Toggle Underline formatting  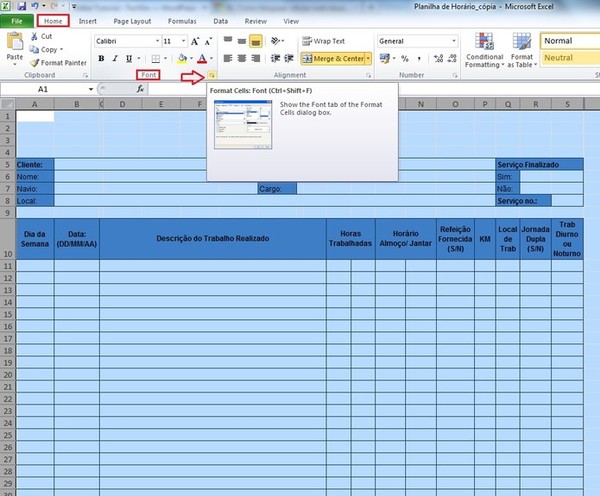pyautogui.click(x=129, y=59)
